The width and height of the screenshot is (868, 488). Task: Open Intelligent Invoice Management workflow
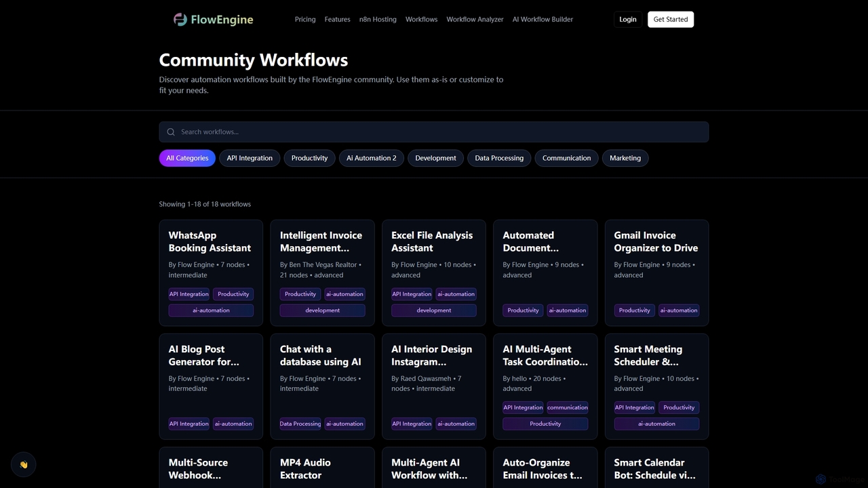pos(322,272)
